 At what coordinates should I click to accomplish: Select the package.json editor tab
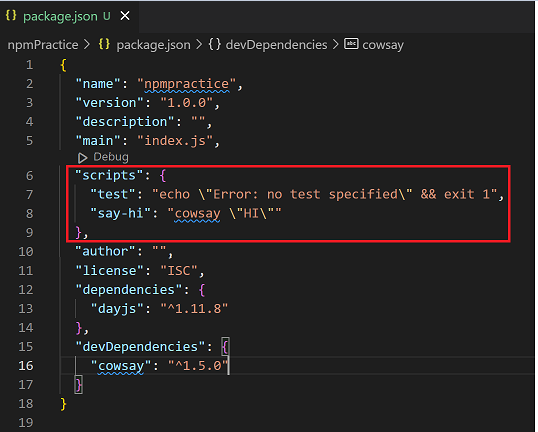point(69,16)
